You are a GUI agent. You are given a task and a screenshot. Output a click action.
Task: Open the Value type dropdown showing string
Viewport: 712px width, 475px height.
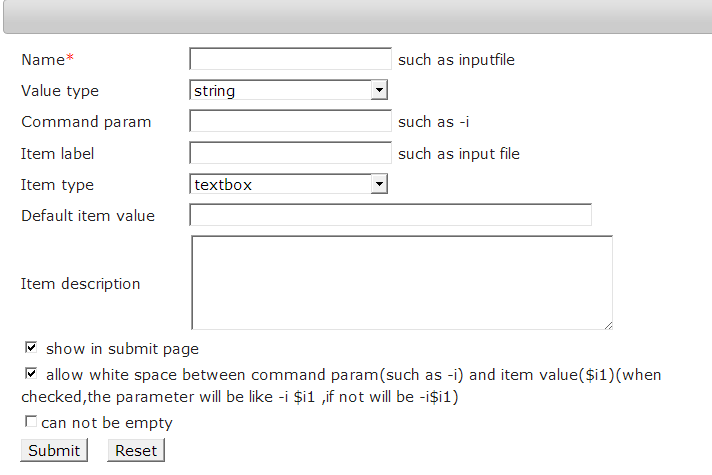tap(288, 90)
